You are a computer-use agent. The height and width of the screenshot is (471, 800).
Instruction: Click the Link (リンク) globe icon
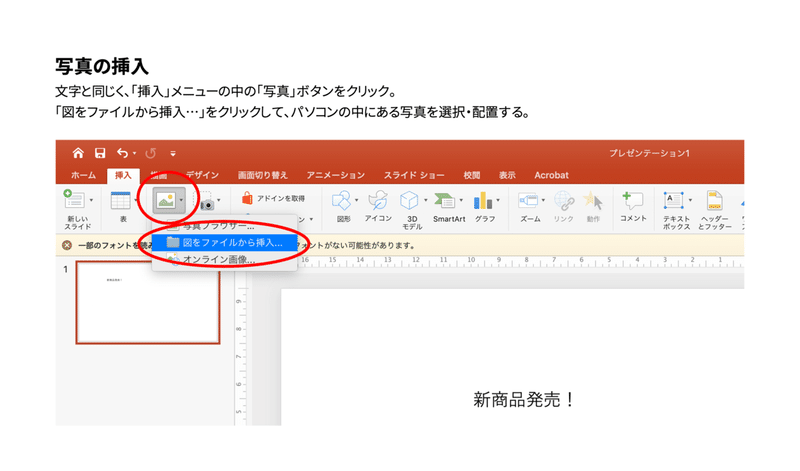click(564, 201)
